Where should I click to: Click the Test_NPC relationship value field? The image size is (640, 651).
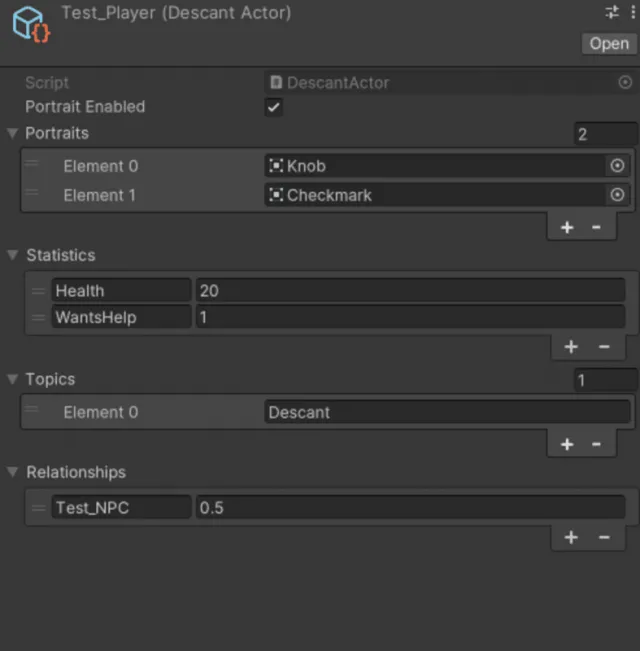click(x=410, y=507)
